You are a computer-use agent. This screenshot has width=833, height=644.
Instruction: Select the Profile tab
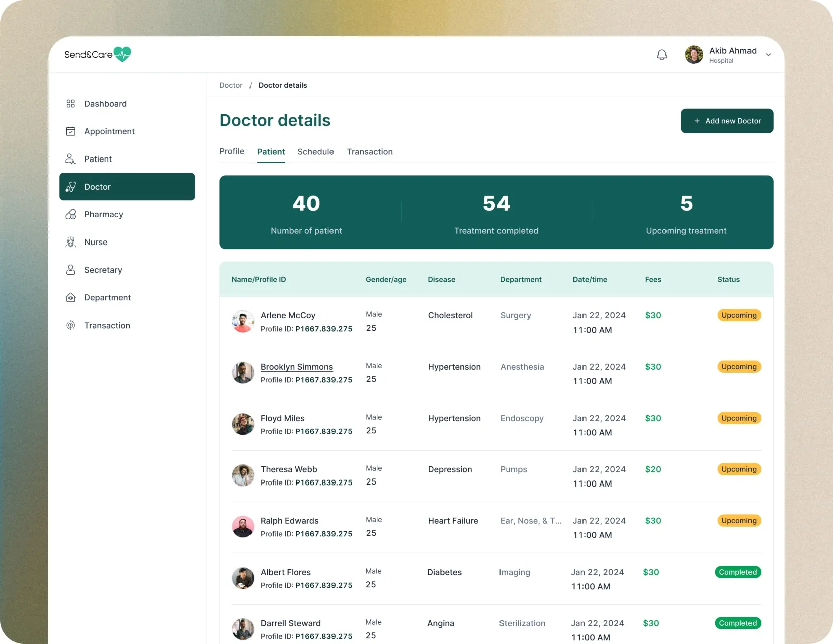(x=232, y=151)
